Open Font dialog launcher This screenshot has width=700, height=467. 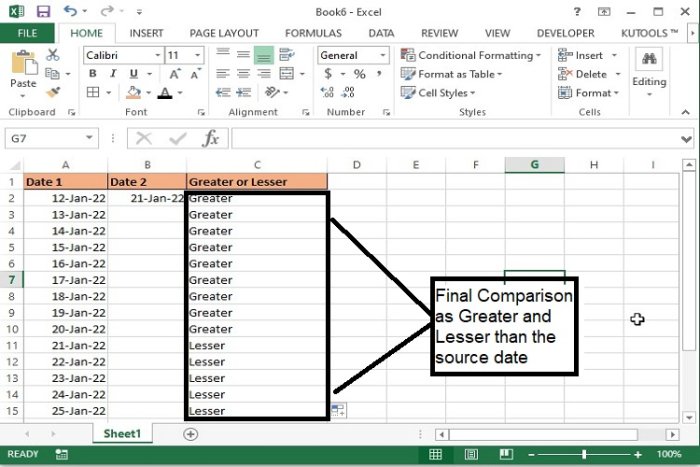click(201, 113)
